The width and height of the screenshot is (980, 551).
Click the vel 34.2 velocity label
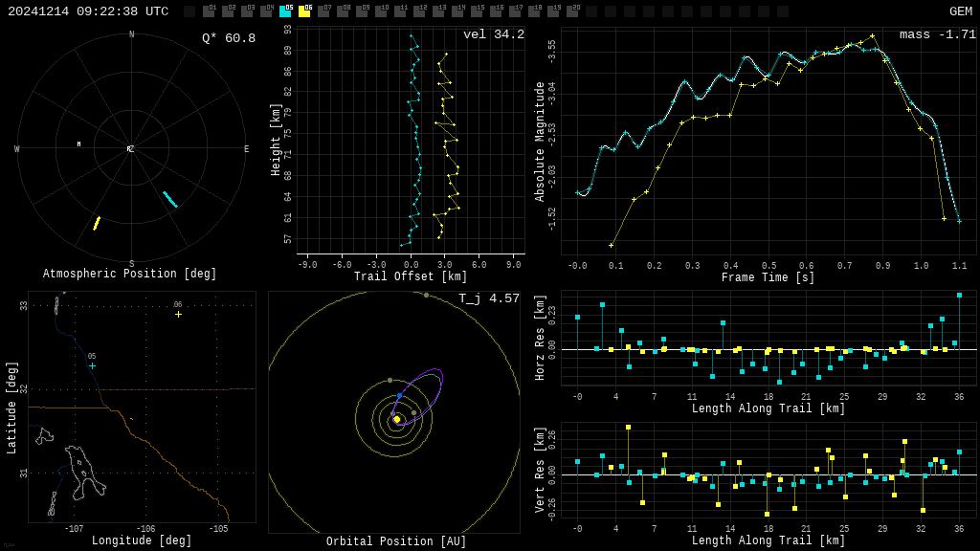(x=493, y=34)
